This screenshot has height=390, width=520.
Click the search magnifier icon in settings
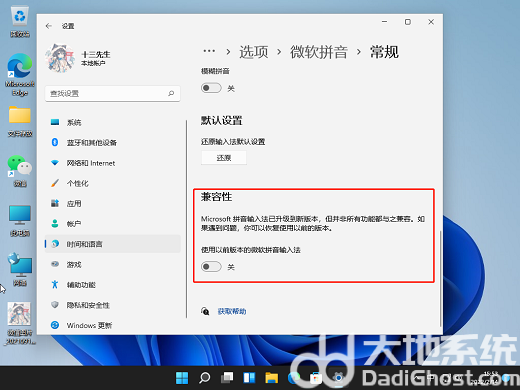171,94
